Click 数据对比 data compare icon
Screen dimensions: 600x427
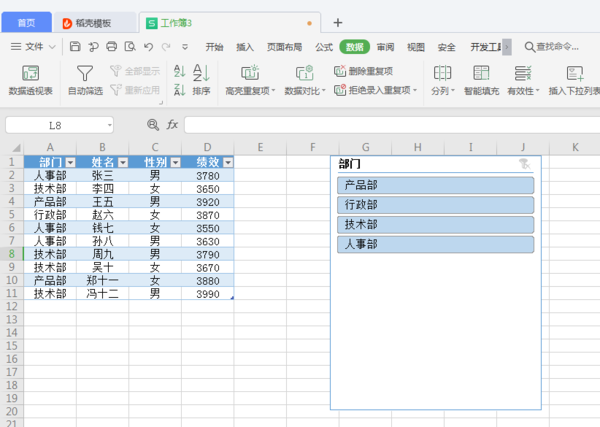[x=305, y=73]
